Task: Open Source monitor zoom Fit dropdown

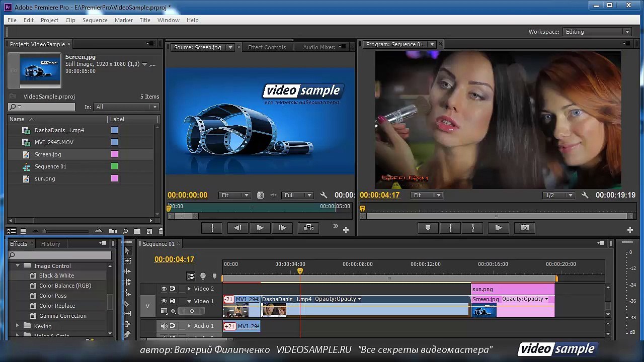Action: [234, 195]
